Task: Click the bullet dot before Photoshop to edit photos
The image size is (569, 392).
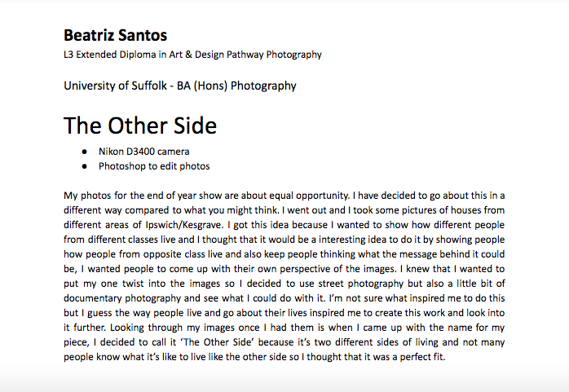Action: [x=85, y=166]
